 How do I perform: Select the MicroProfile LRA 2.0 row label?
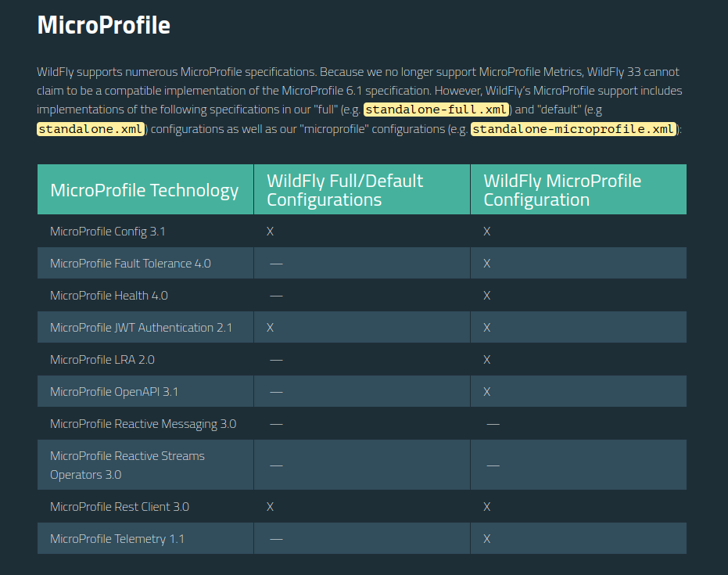(102, 360)
